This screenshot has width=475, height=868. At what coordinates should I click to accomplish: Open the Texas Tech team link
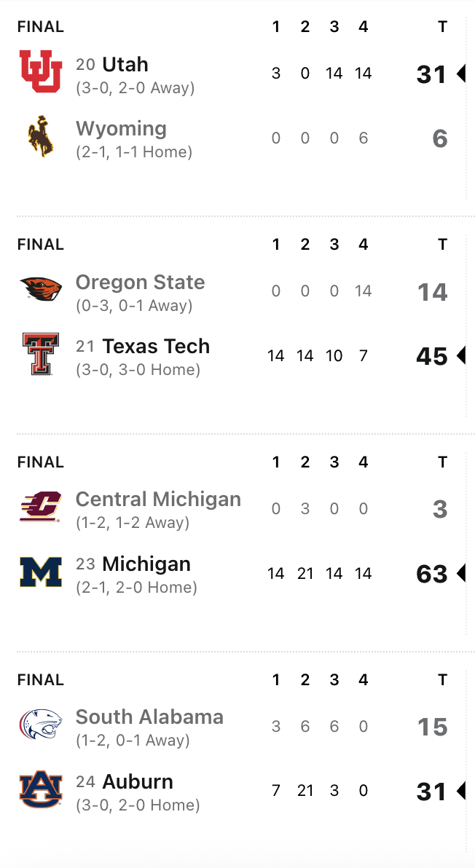tap(156, 346)
